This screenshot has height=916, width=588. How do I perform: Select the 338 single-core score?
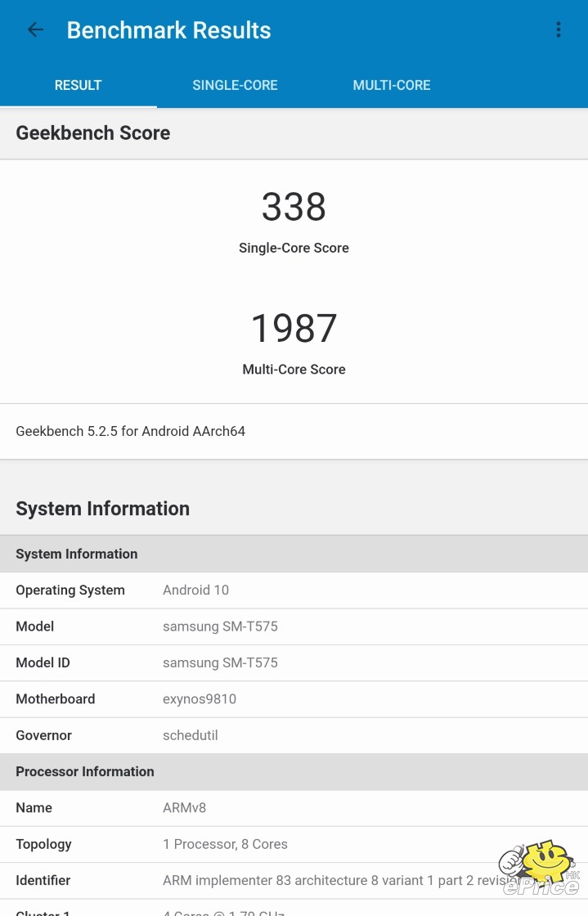click(x=294, y=207)
